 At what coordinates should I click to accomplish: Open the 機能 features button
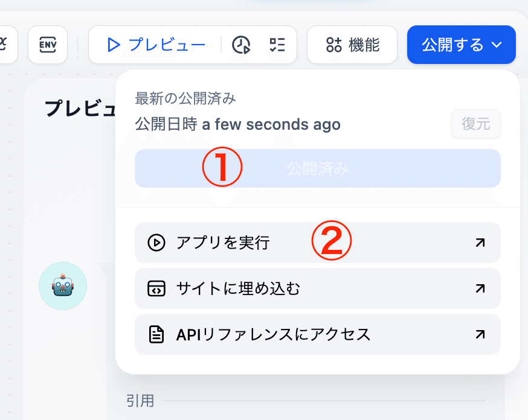[352, 45]
